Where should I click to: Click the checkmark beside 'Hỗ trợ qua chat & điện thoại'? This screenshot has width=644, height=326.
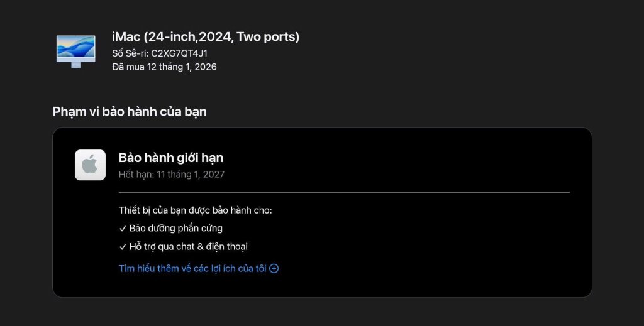coord(123,247)
